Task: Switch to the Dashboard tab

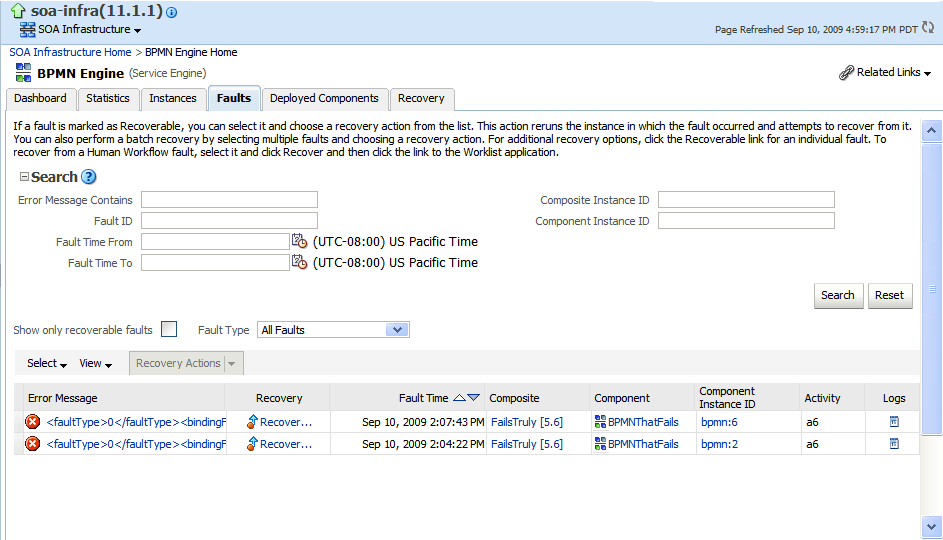Action: 40,99
